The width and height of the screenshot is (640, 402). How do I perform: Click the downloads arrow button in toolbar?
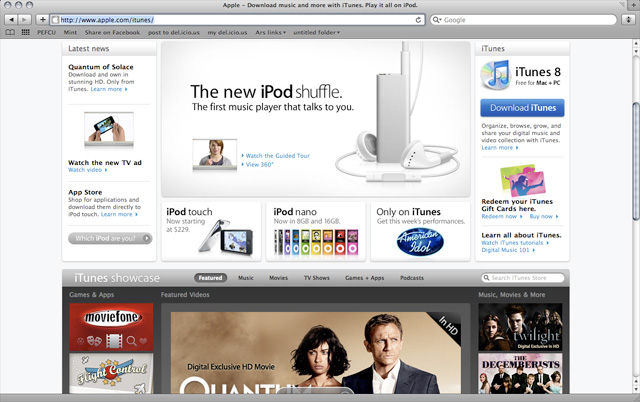628,20
